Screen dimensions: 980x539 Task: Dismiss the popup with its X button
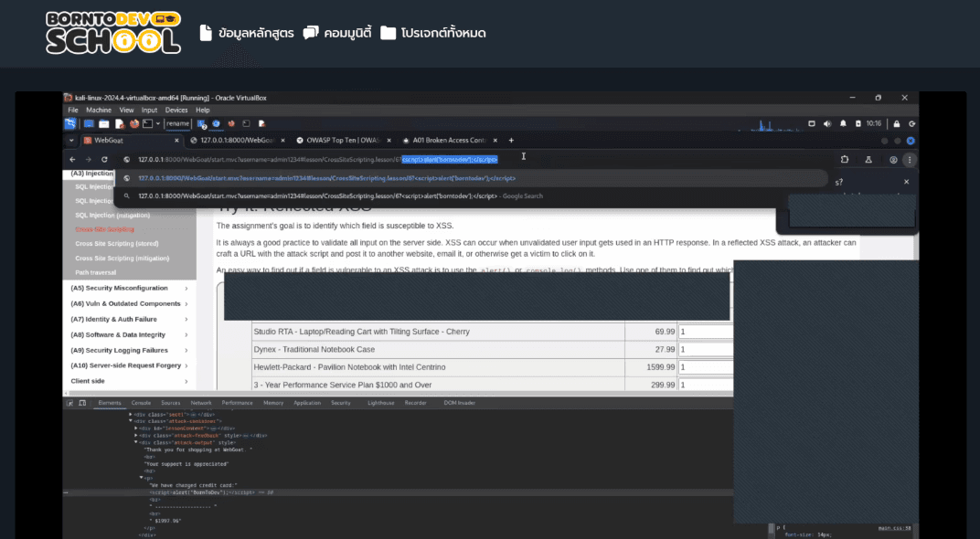click(x=906, y=182)
